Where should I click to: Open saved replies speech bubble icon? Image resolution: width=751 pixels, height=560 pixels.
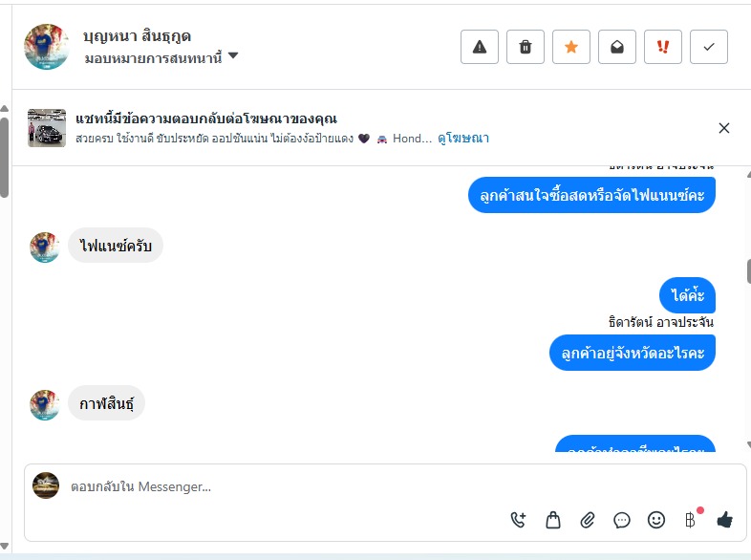tap(622, 520)
